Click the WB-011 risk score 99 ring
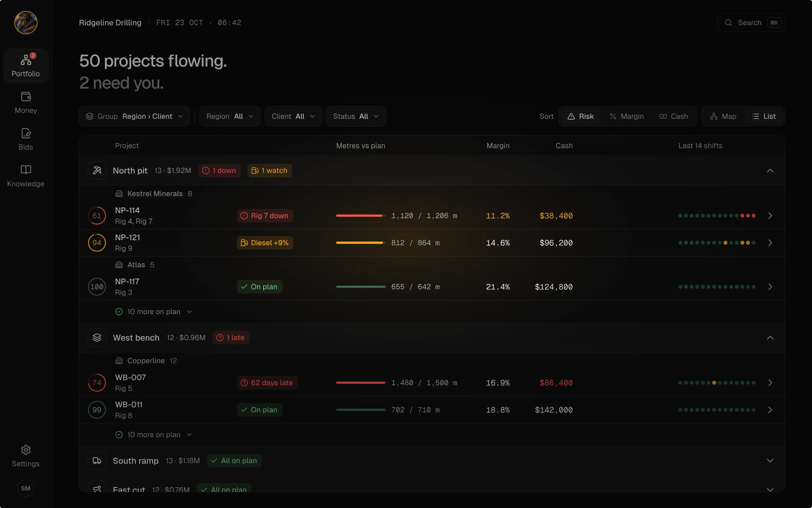This screenshot has height=508, width=812. [x=97, y=410]
